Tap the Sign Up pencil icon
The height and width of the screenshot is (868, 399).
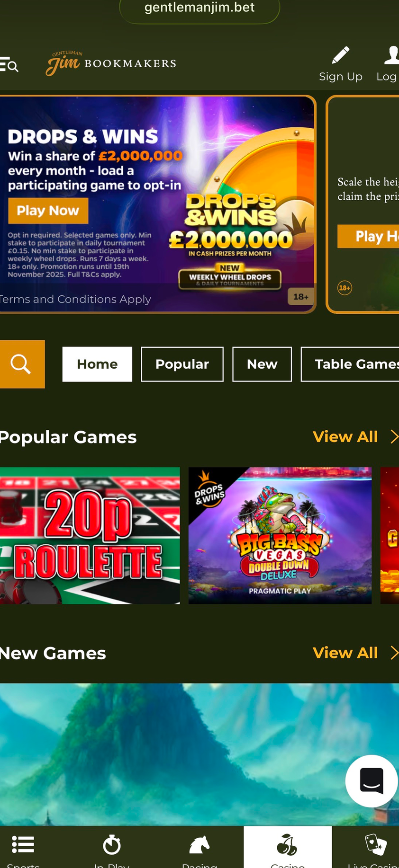pyautogui.click(x=341, y=55)
